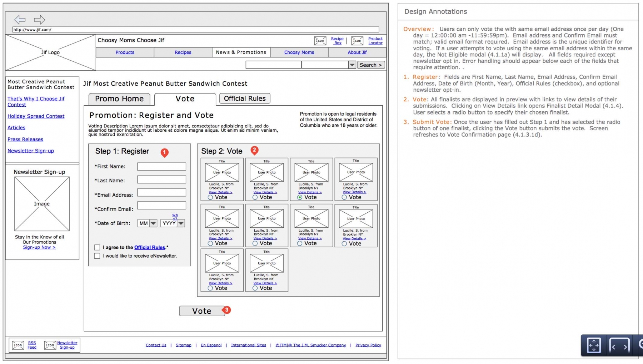Viewport: 643px width, 364px height.
Task: Open the En Espanol footer link
Action: pyautogui.click(x=211, y=345)
